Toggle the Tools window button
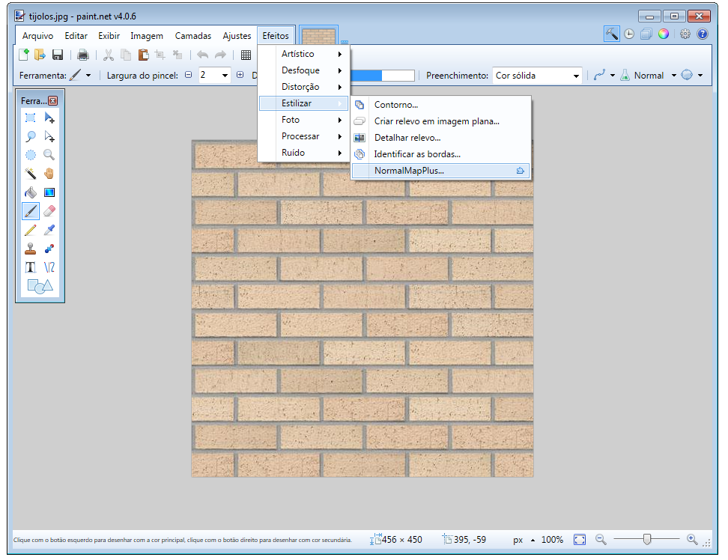The image size is (728, 560). point(612,34)
